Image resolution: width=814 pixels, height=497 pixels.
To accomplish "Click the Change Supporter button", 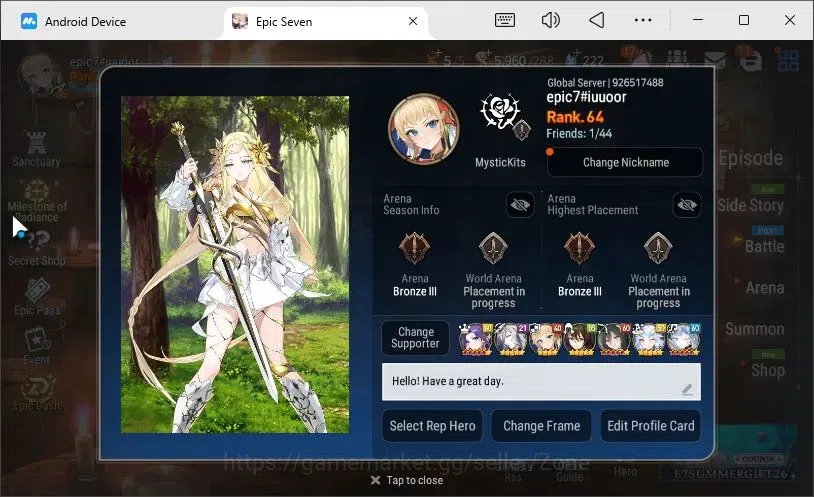I will coord(415,338).
